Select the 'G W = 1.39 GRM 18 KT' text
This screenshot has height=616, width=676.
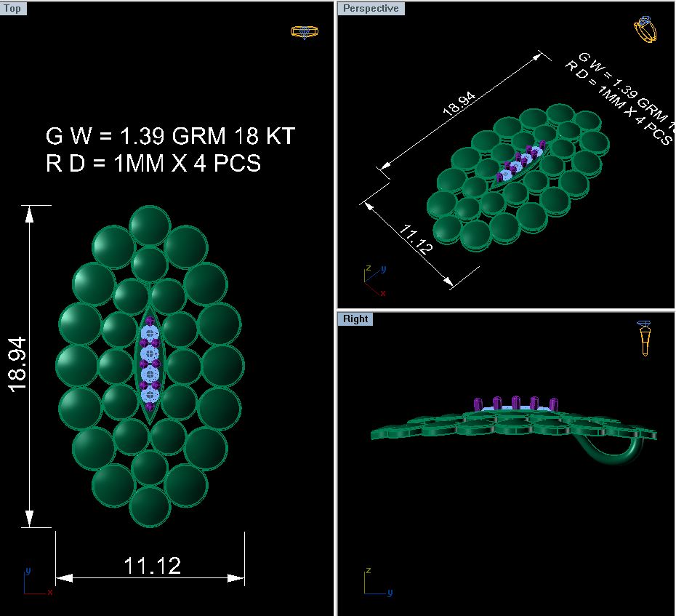171,137
